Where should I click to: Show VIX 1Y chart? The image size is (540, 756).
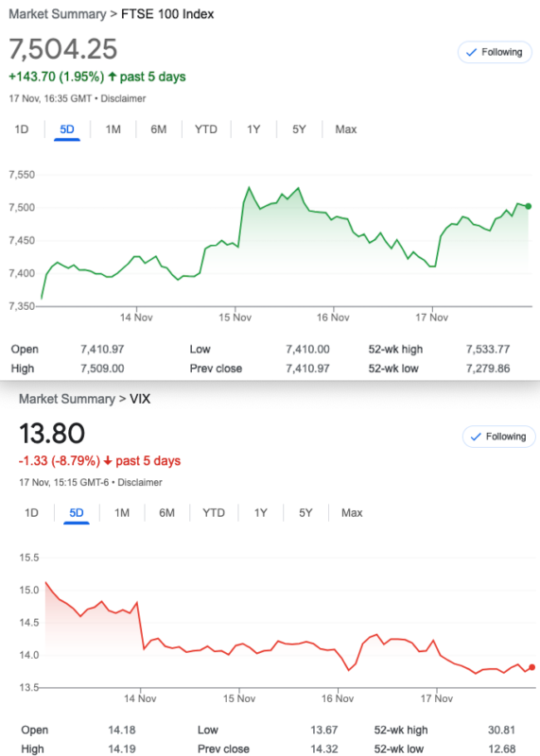click(261, 512)
